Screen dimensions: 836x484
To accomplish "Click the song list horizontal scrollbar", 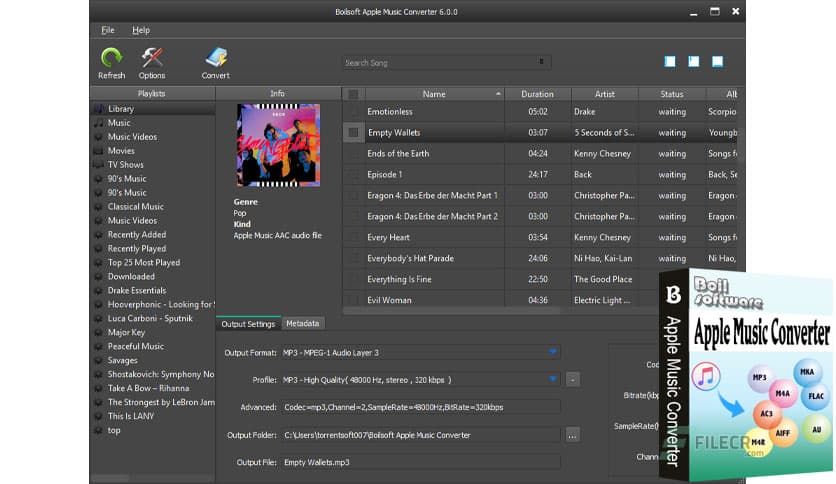I will [x=452, y=310].
